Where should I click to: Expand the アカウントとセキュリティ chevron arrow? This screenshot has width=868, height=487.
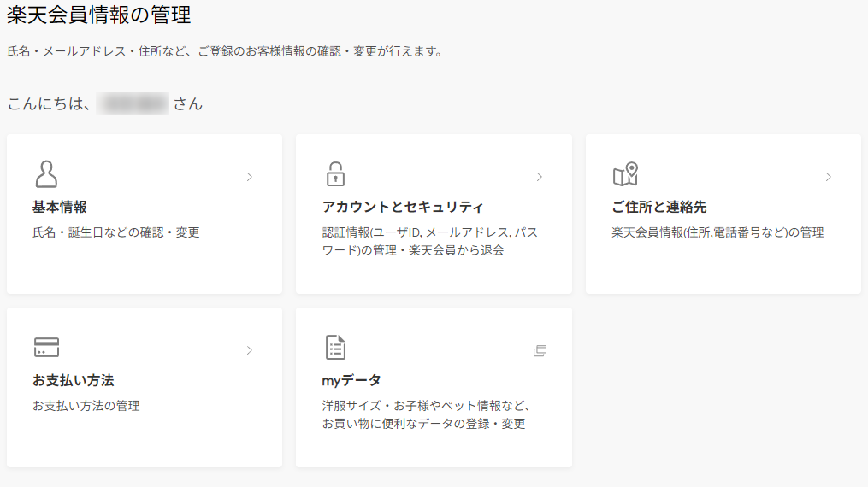tap(540, 177)
